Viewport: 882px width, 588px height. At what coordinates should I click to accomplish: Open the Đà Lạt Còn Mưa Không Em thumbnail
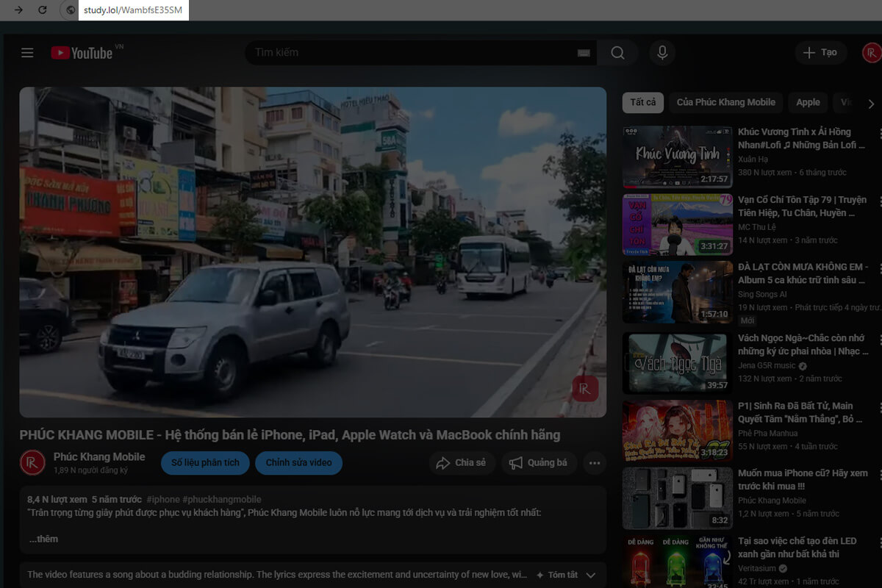coord(676,293)
